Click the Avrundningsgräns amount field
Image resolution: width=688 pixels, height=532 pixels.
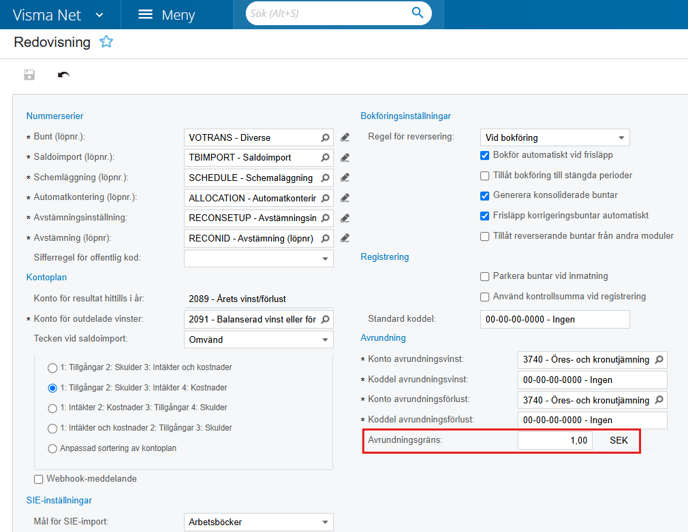[555, 440]
